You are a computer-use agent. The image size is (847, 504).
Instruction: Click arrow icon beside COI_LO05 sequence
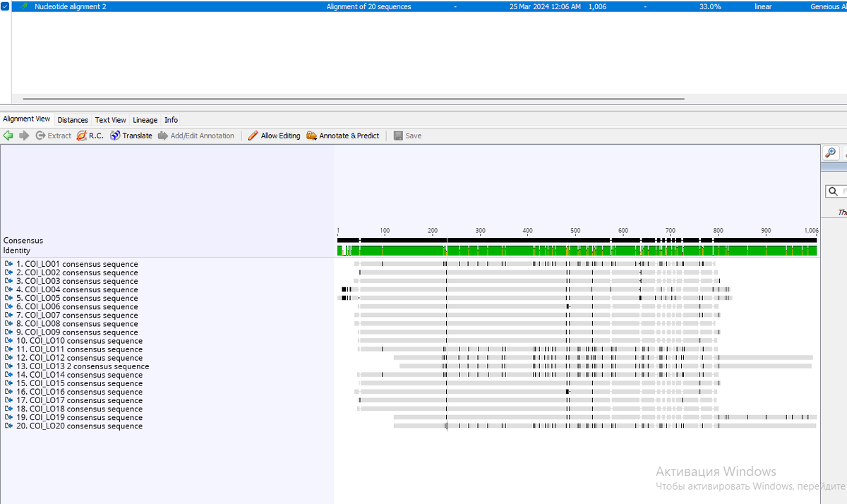click(x=8, y=298)
